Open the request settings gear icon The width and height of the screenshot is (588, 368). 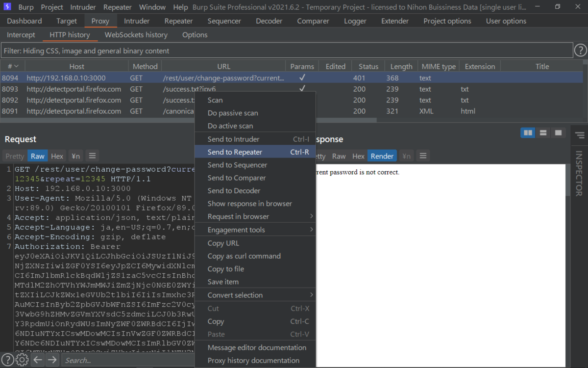22,360
